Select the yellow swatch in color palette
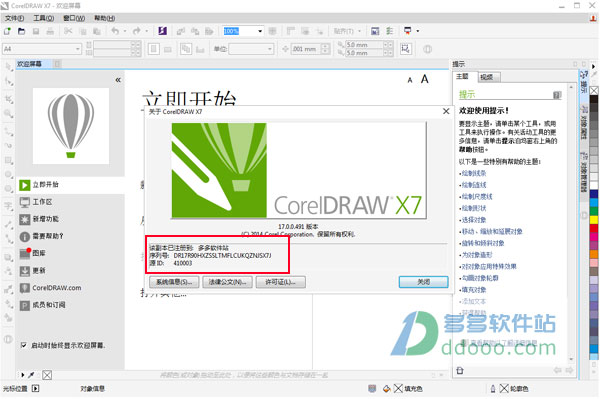Viewport: 600px width, 399px height. tap(594, 220)
